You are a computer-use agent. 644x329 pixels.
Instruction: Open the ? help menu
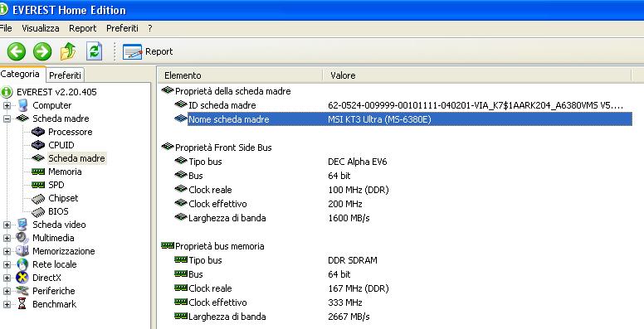[x=150, y=28]
